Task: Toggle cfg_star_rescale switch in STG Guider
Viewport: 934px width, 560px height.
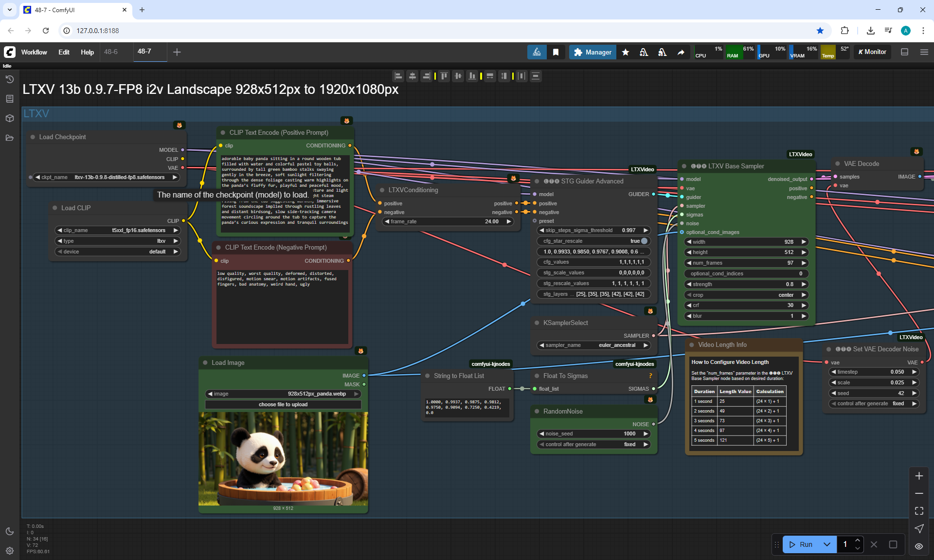Action: [x=644, y=241]
